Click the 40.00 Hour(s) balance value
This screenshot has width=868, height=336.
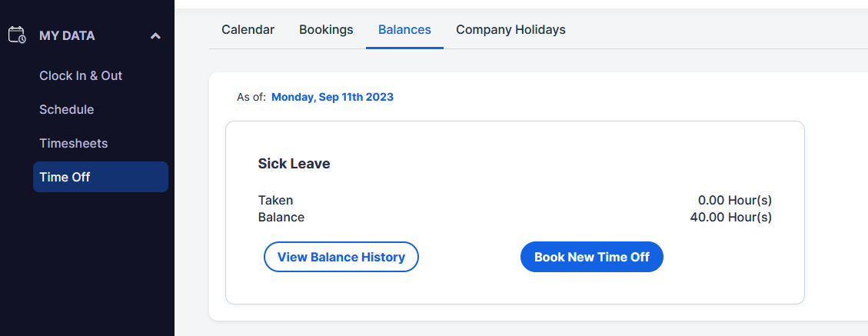pos(730,217)
